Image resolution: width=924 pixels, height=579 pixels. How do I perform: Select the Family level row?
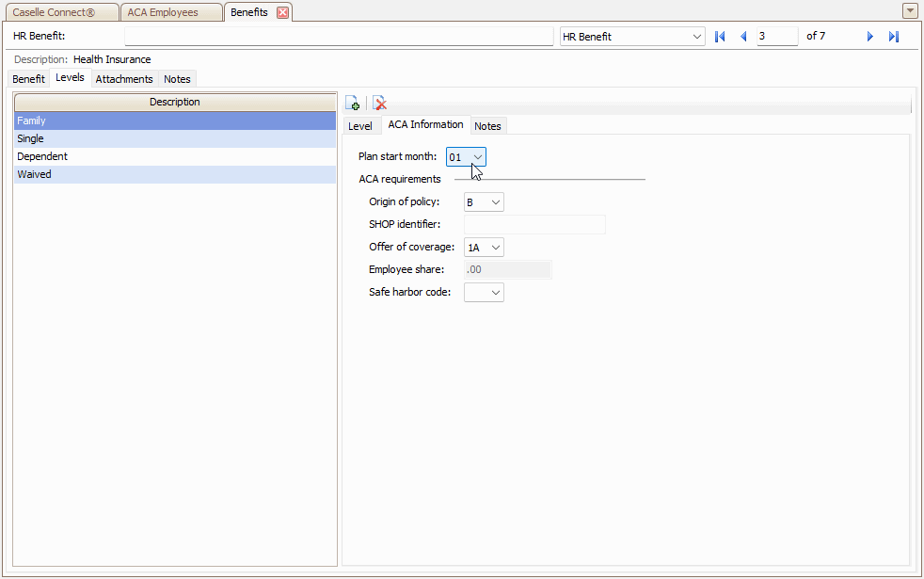175,121
